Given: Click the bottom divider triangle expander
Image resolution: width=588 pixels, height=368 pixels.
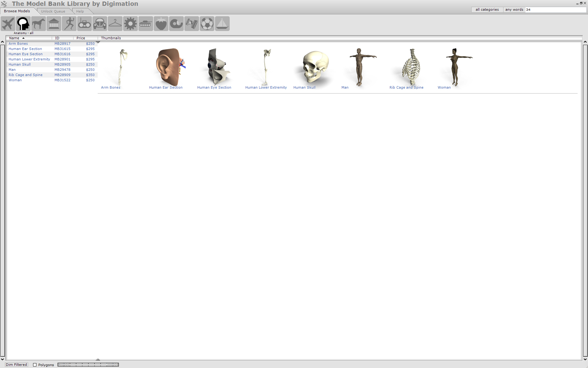Looking at the screenshot, I should pyautogui.click(x=98, y=359).
